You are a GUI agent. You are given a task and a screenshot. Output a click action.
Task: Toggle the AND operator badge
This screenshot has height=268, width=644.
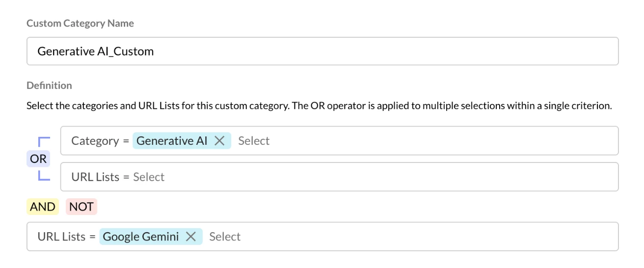tap(43, 207)
